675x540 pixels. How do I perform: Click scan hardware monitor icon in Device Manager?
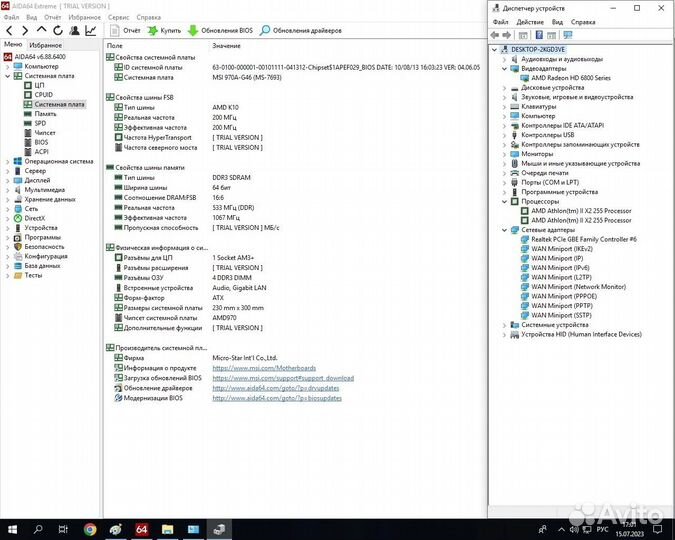point(568,35)
